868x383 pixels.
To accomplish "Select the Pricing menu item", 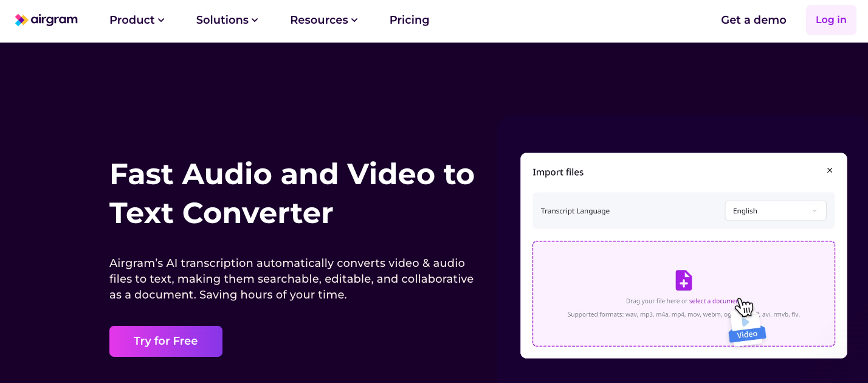I will coord(409,20).
